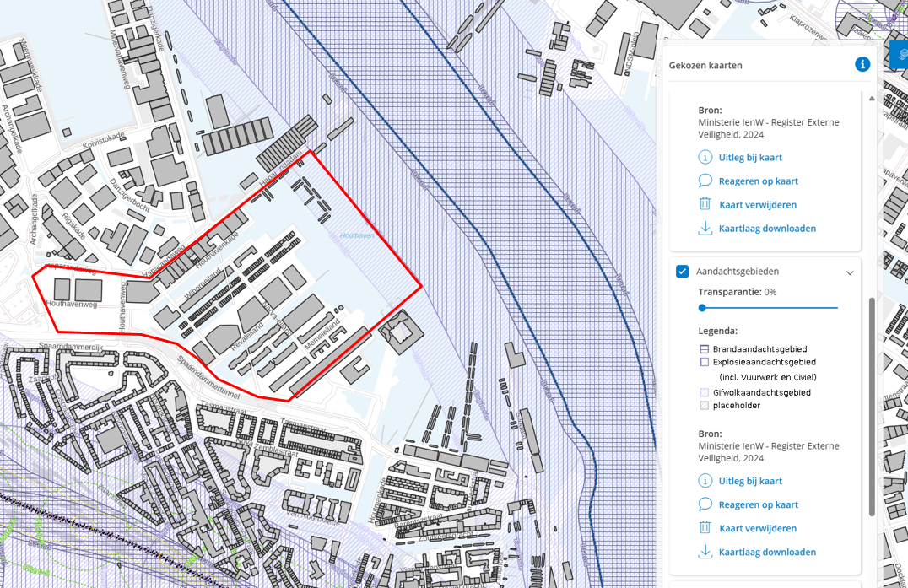This screenshot has height=588, width=908.
Task: Click the panel scrollbar up arrow
Action: (872, 99)
